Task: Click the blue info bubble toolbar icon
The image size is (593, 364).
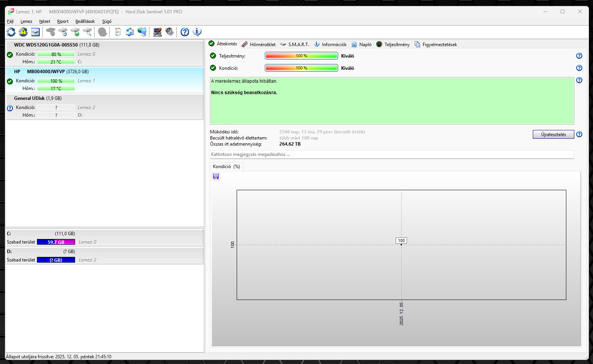Action: 197,32
